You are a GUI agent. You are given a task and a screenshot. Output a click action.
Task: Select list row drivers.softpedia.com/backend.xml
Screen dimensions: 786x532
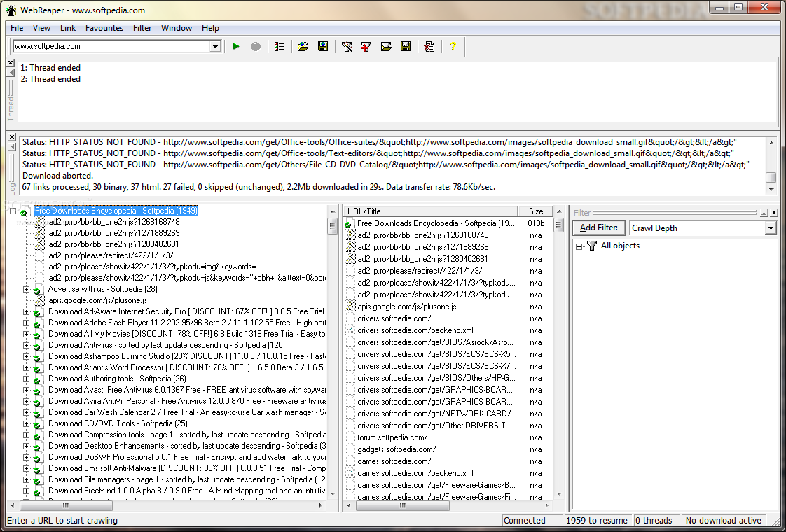(x=415, y=330)
